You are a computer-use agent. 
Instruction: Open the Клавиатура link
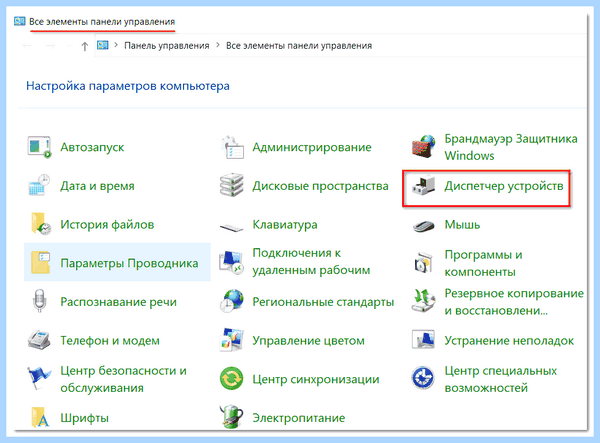point(285,225)
